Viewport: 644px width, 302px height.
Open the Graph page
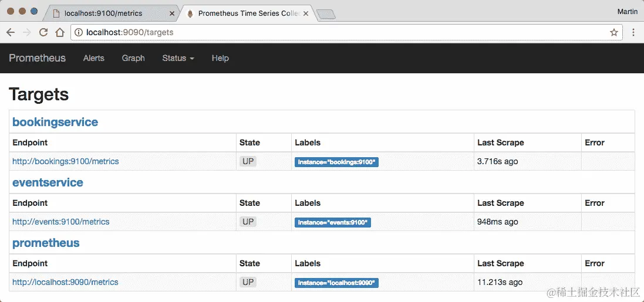tap(133, 58)
